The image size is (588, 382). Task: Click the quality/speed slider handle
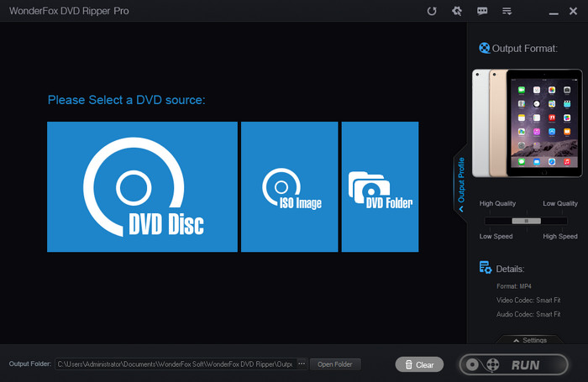point(526,221)
